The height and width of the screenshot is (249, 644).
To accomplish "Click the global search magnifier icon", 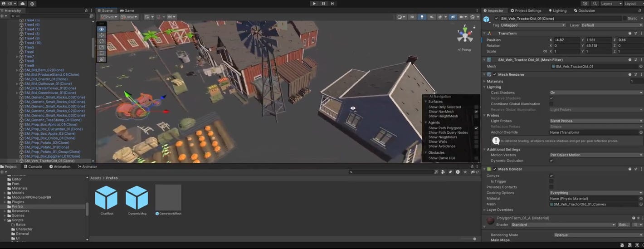I will (595, 4).
